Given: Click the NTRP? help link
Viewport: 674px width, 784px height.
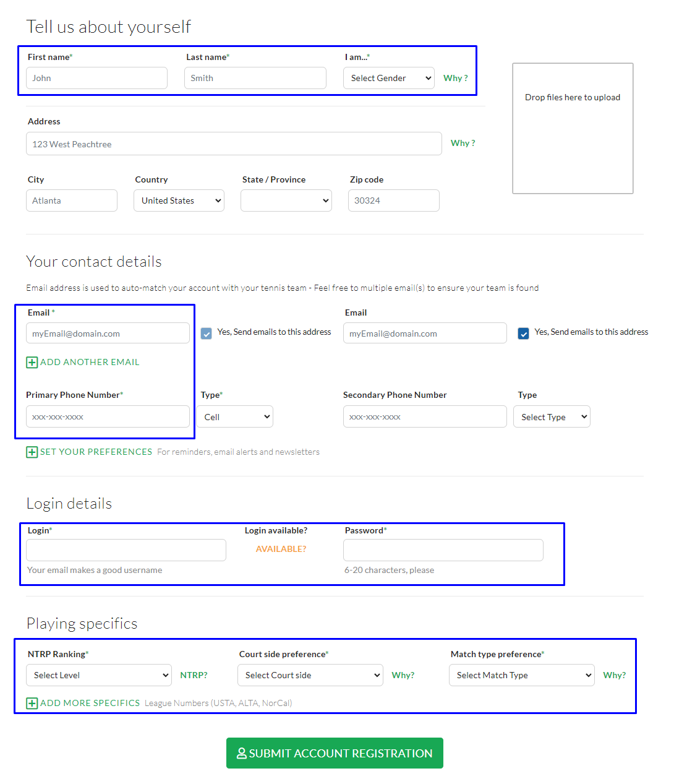Looking at the screenshot, I should click(x=194, y=675).
